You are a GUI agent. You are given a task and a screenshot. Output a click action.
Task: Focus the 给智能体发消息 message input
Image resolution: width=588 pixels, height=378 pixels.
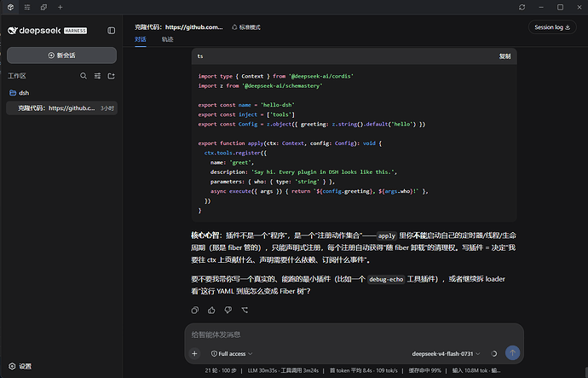(x=354, y=334)
